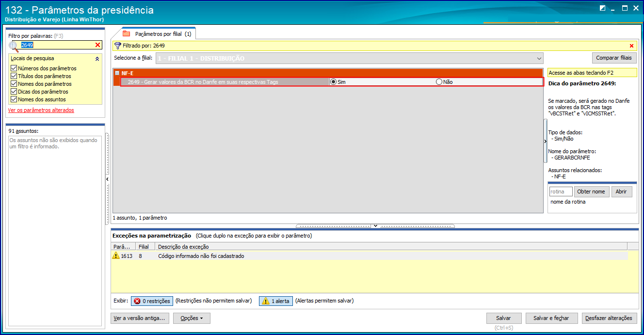The width and height of the screenshot is (644, 335).
Task: Remove the 'Filtrado por: 2649' filter
Action: [631, 46]
